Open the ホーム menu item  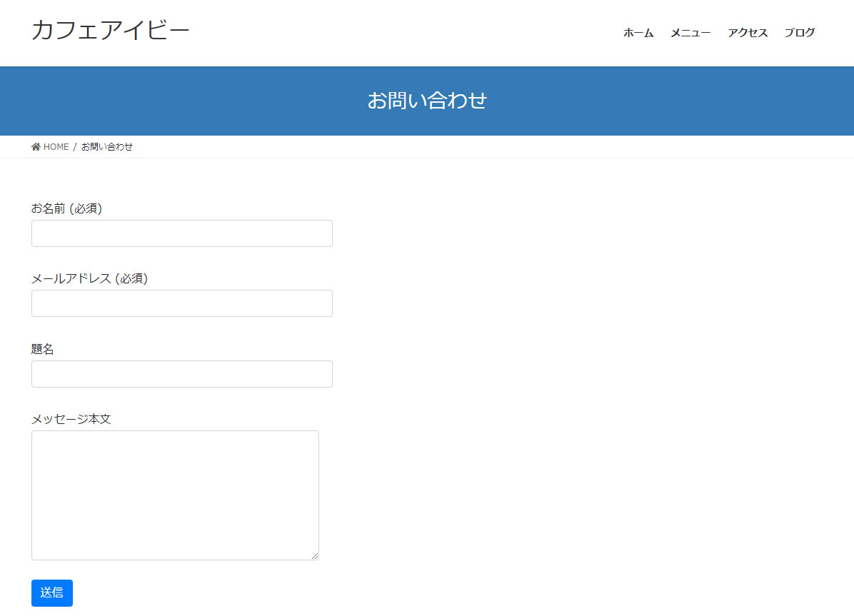(x=638, y=33)
